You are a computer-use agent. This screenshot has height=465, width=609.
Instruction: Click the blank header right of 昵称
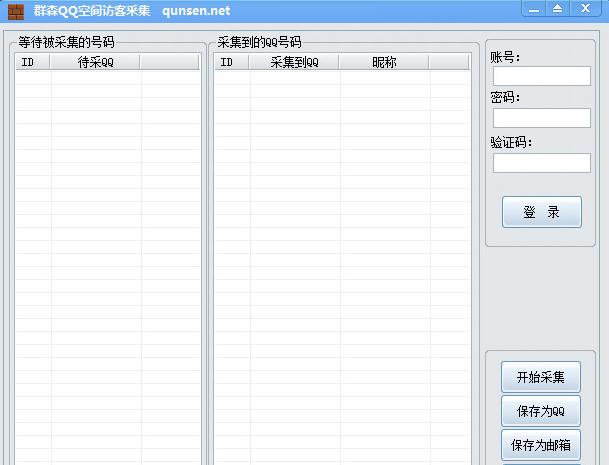(x=449, y=62)
